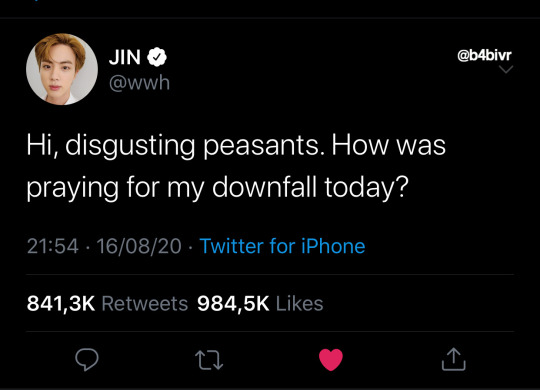The height and width of the screenshot is (390, 540).
Task: Click the 16/08/20 date
Action: pyautogui.click(x=139, y=246)
